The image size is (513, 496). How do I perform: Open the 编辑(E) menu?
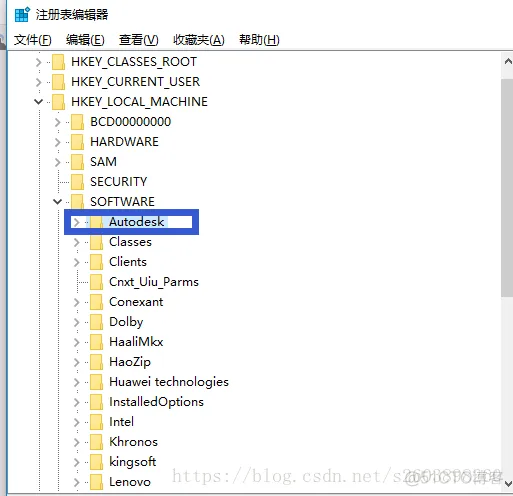(85, 40)
